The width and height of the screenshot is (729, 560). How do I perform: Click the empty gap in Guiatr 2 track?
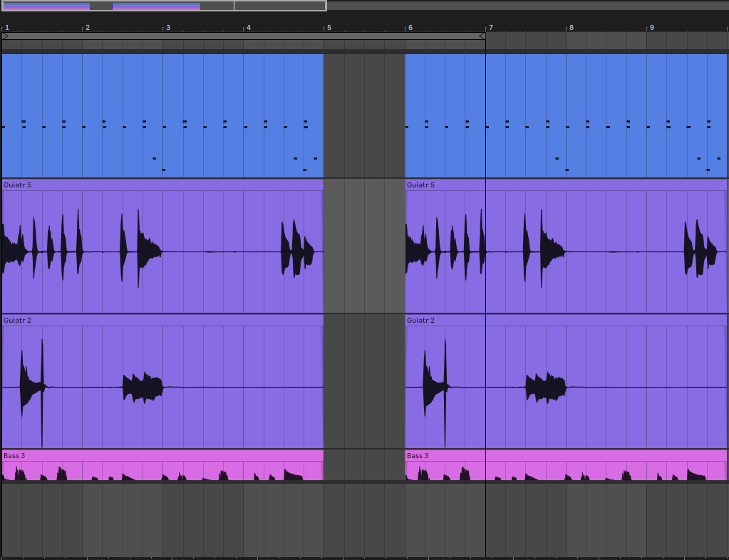tap(364, 381)
